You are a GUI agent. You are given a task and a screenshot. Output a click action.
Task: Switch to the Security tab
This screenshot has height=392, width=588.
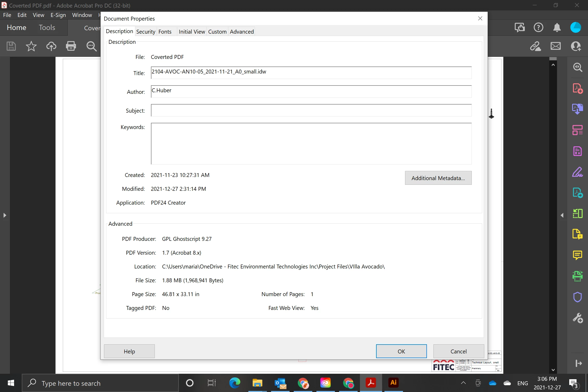pyautogui.click(x=146, y=32)
